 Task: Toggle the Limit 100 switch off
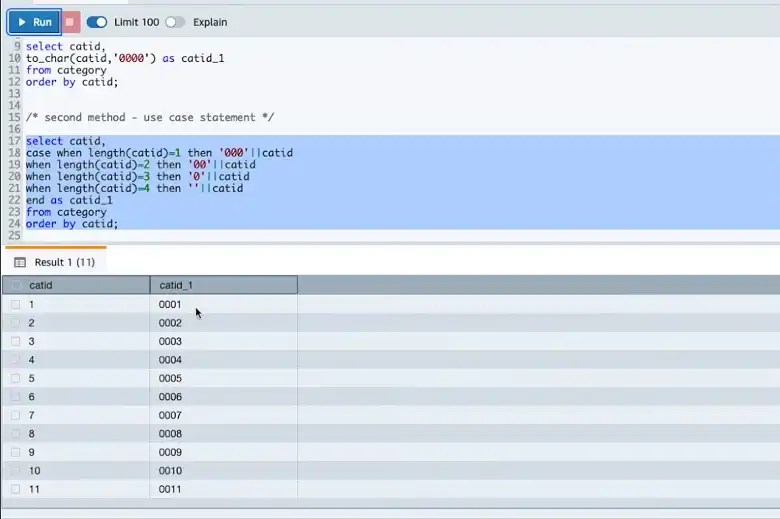pos(97,22)
